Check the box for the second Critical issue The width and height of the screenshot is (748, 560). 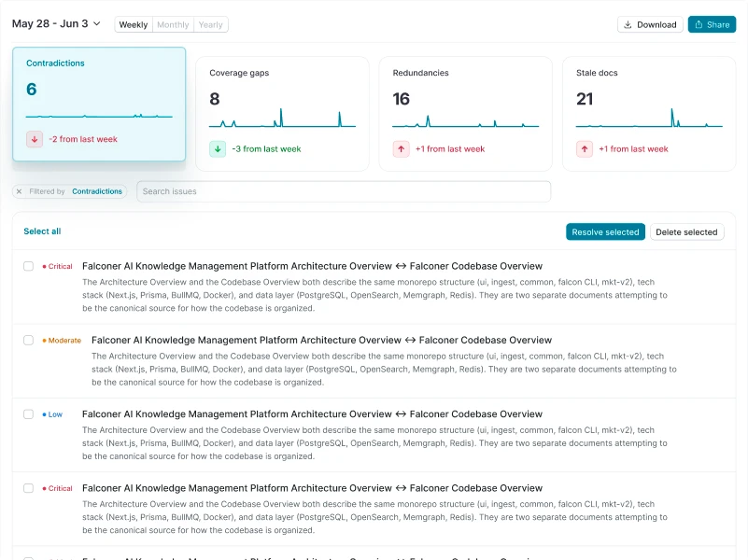pyautogui.click(x=29, y=488)
